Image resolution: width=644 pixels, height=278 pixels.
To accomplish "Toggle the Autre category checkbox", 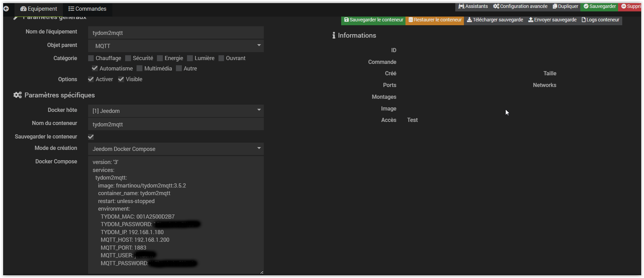I will 179,68.
